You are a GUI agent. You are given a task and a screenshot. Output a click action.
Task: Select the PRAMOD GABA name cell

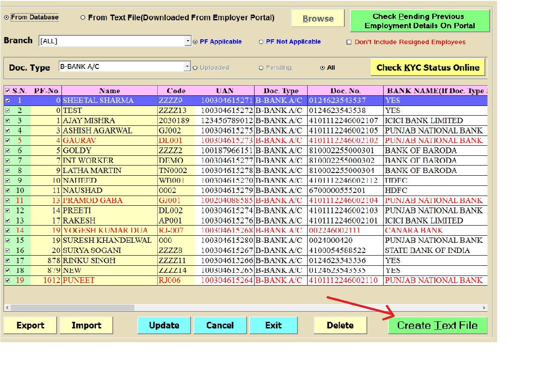click(x=109, y=200)
